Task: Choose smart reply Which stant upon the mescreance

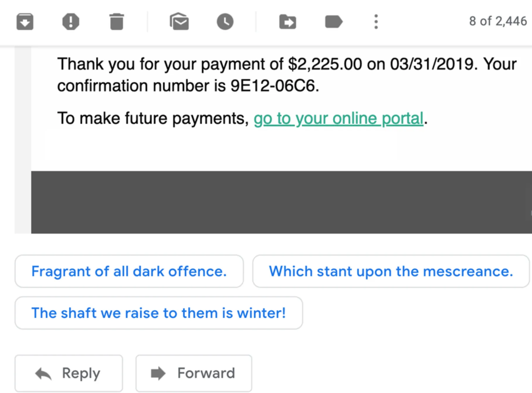Action: tap(391, 271)
